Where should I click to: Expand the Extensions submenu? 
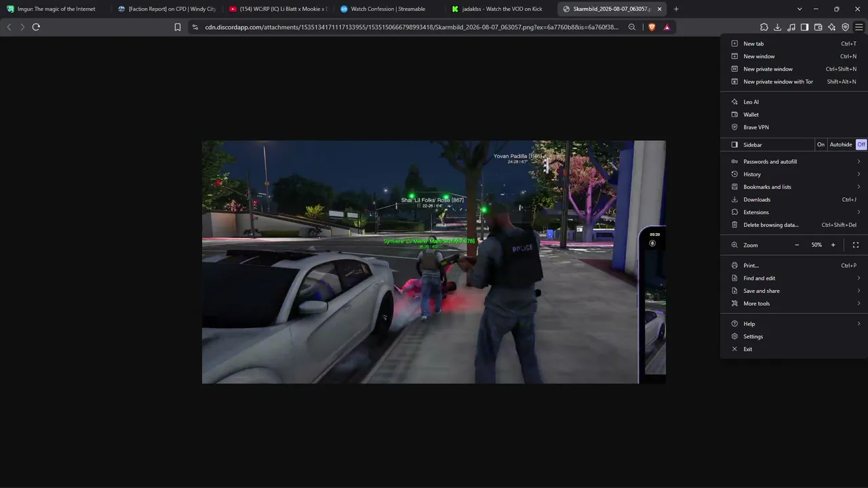794,212
